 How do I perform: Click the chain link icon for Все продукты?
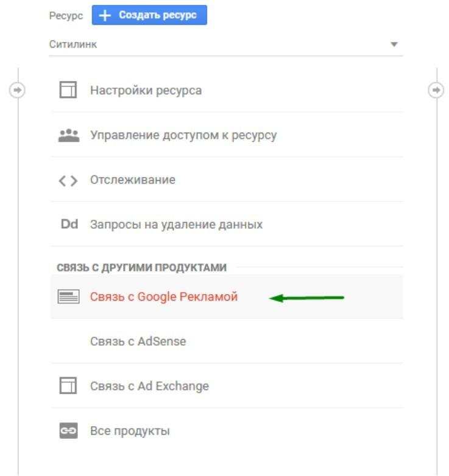[69, 432]
